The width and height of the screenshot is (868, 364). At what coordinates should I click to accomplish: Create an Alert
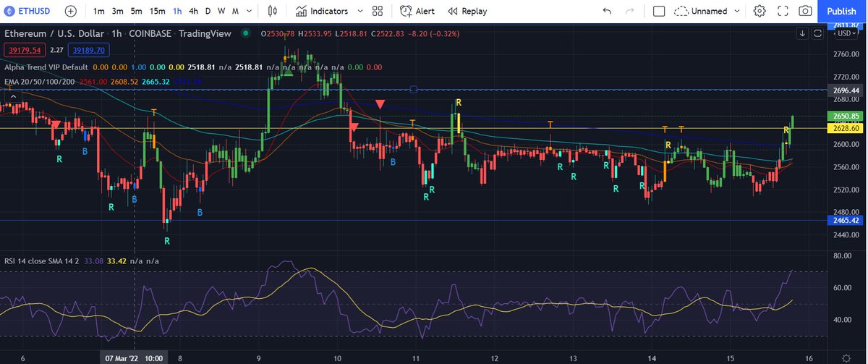point(417,11)
